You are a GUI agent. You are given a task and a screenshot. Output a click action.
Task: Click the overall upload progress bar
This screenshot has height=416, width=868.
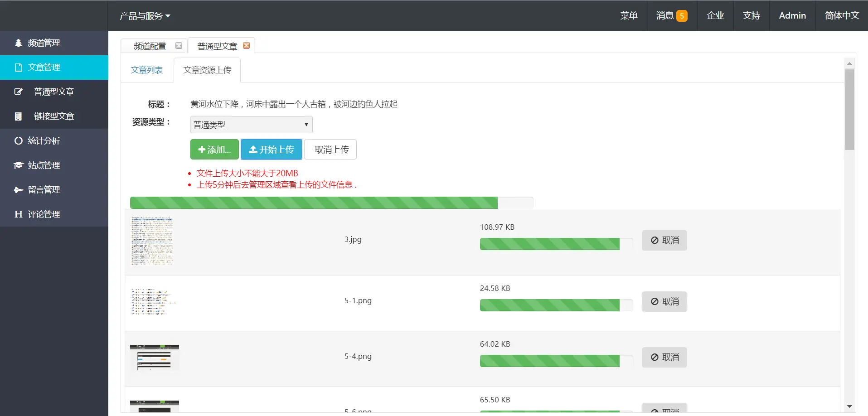pos(331,203)
